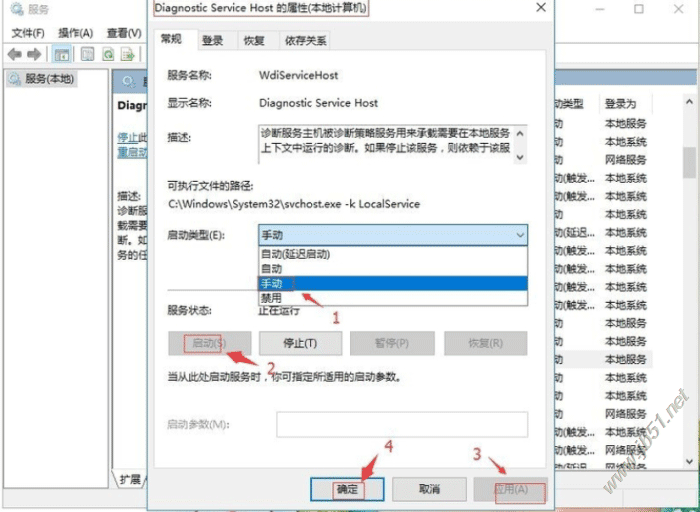Click the 启动(S) button

pyautogui.click(x=209, y=343)
